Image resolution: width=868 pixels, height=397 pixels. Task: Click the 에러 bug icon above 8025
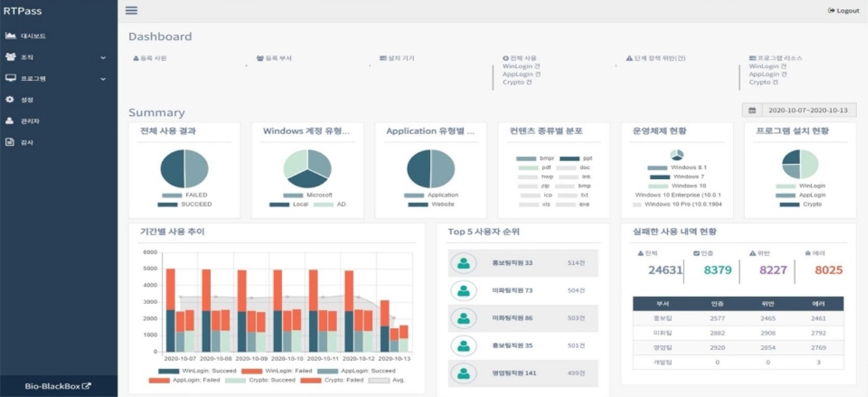[x=808, y=253]
